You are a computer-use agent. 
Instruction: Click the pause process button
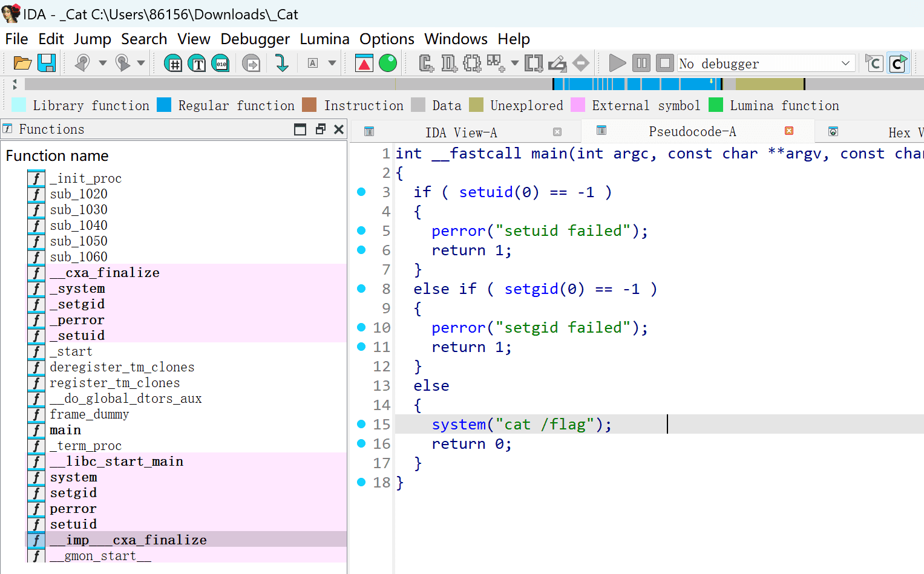tap(641, 63)
